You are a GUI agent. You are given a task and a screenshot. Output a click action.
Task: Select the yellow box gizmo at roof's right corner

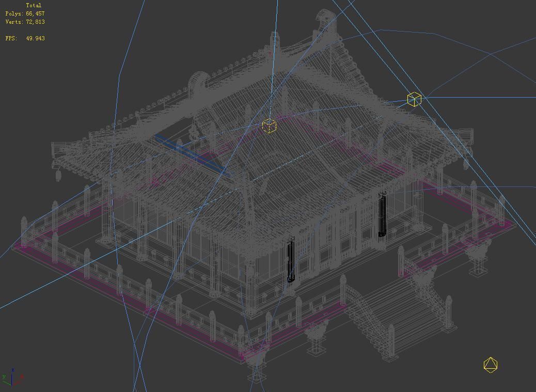tap(414, 100)
